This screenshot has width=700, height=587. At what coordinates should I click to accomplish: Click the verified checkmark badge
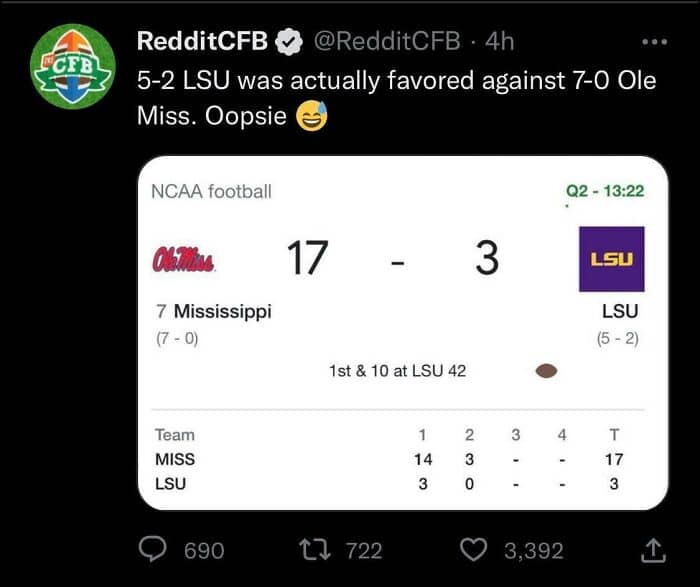(x=290, y=42)
